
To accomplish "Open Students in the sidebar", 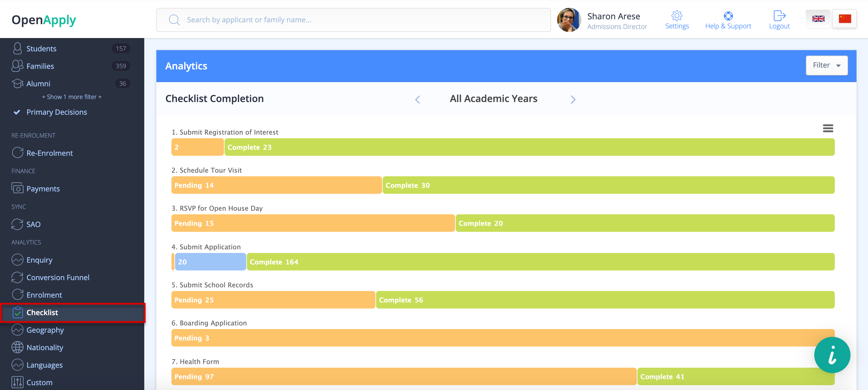I will tap(41, 49).
